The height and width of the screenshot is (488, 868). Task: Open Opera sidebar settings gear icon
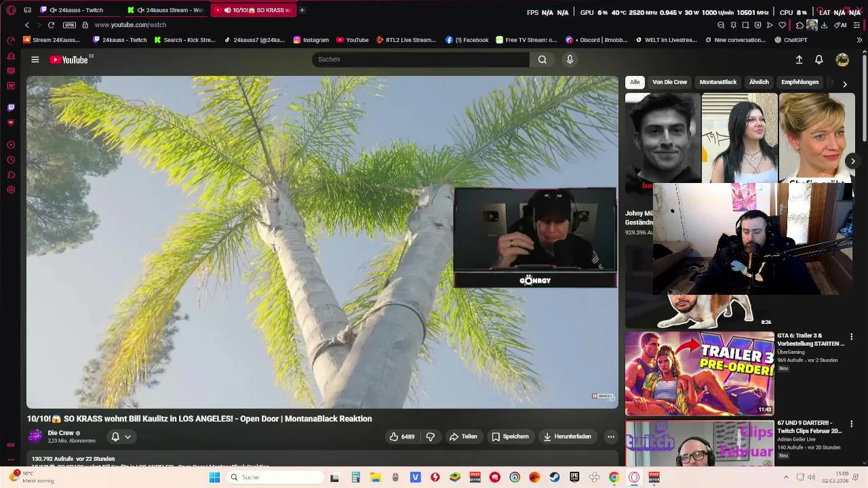click(11, 190)
